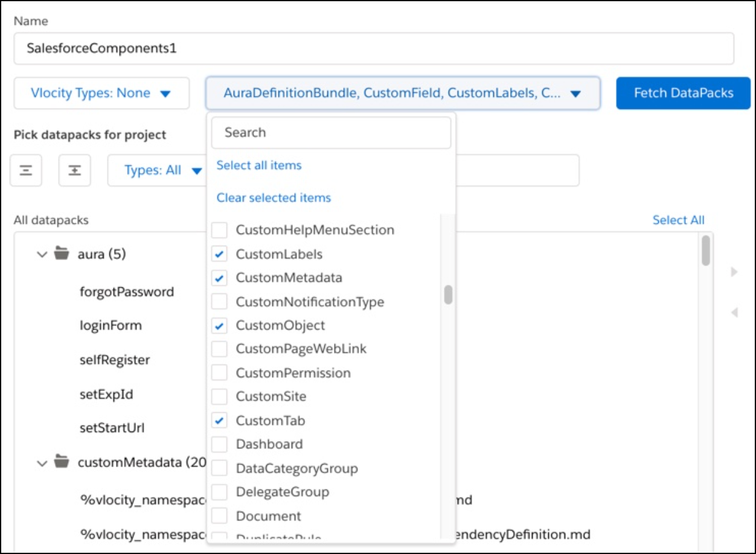
Task: Click the Name field containing SalesforceComponents1
Action: 374,48
